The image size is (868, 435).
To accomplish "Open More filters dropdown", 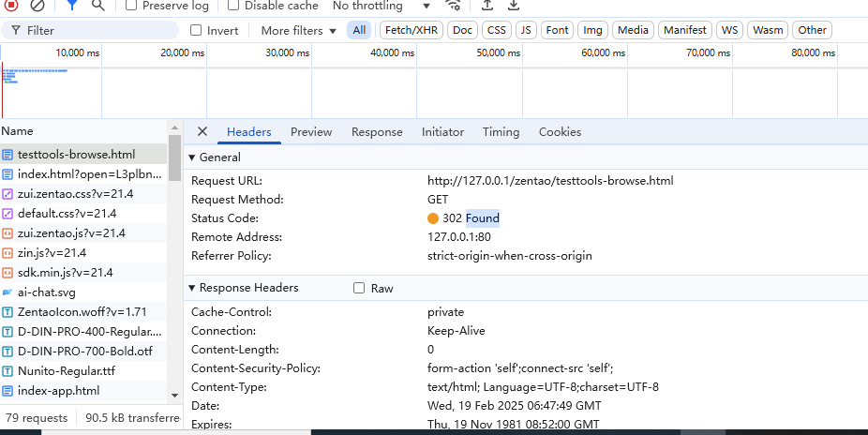I will coord(298,30).
